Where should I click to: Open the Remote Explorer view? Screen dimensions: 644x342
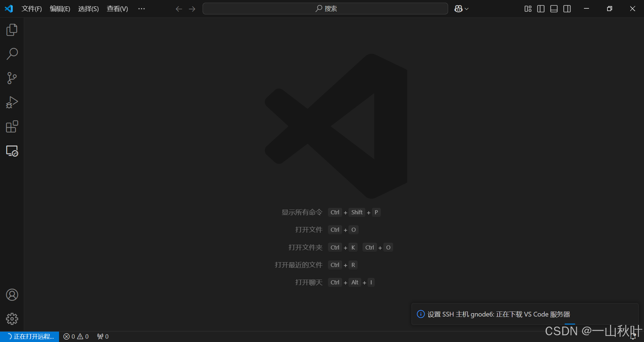coord(12,151)
